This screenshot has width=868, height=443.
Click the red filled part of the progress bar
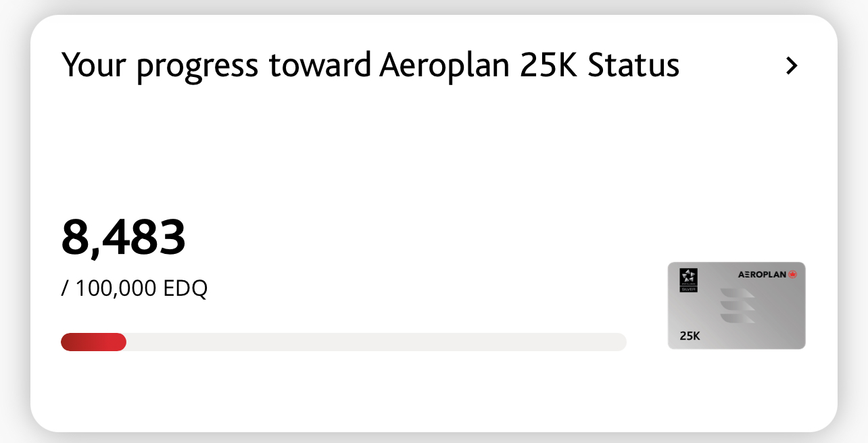tap(93, 342)
